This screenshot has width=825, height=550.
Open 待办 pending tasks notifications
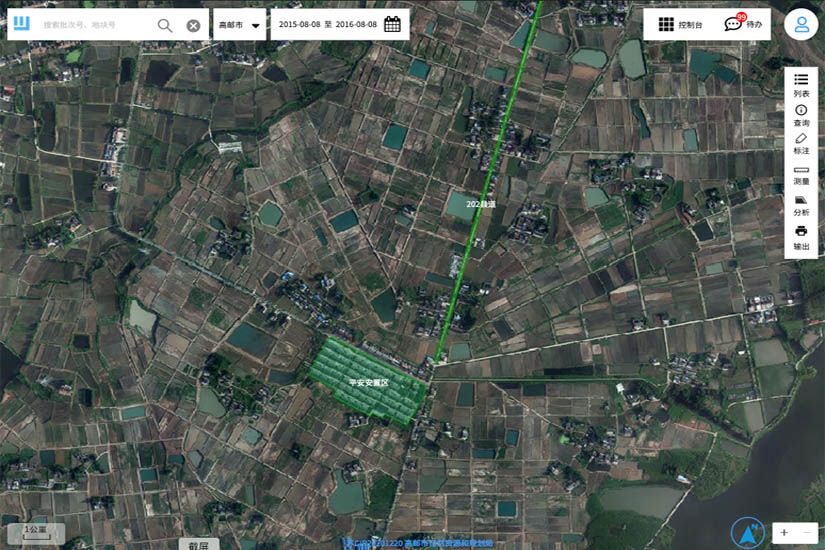pyautogui.click(x=744, y=24)
